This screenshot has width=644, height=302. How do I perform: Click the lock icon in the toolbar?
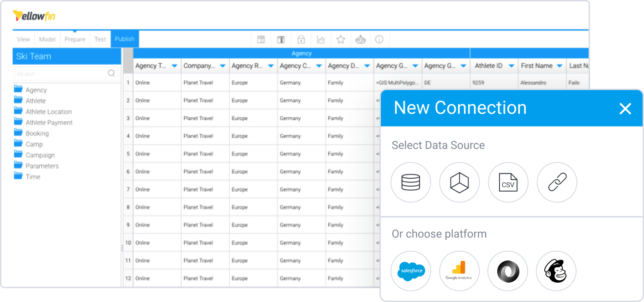pos(301,40)
